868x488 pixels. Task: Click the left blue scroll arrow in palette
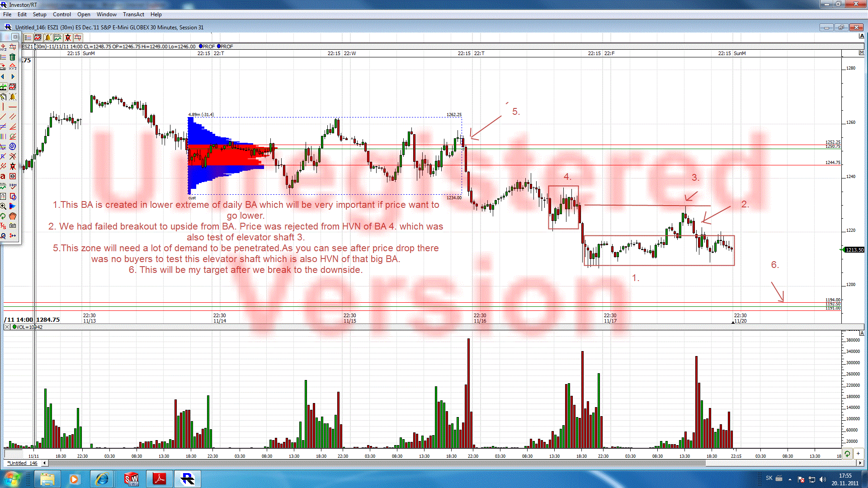coord(3,77)
